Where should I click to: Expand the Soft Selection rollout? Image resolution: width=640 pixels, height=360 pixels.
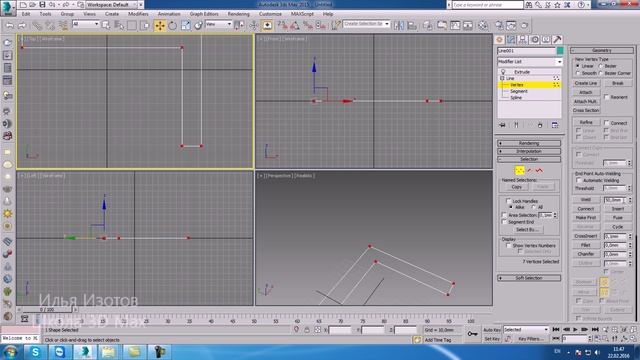(x=529, y=278)
